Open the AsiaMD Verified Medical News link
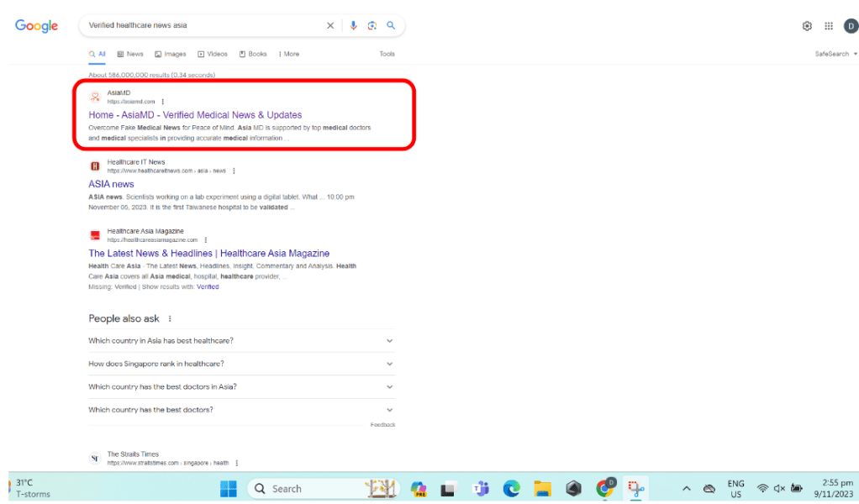Image resolution: width=859 pixels, height=504 pixels. [195, 115]
